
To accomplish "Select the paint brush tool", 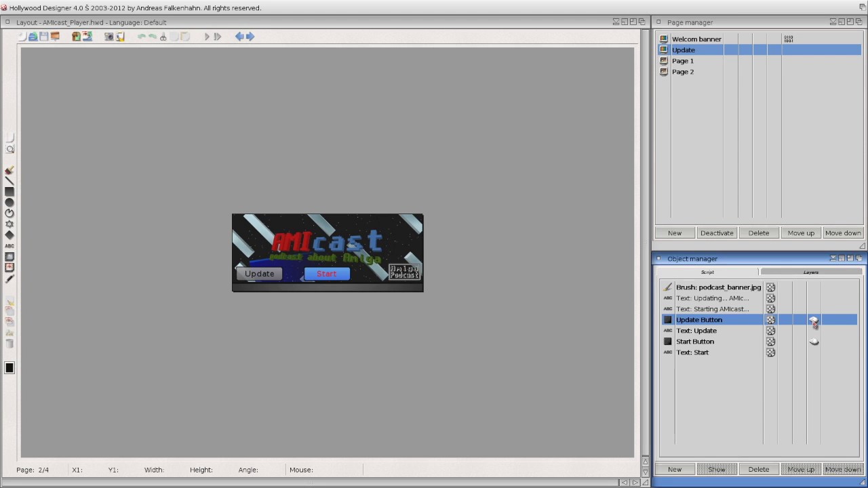I will [9, 171].
